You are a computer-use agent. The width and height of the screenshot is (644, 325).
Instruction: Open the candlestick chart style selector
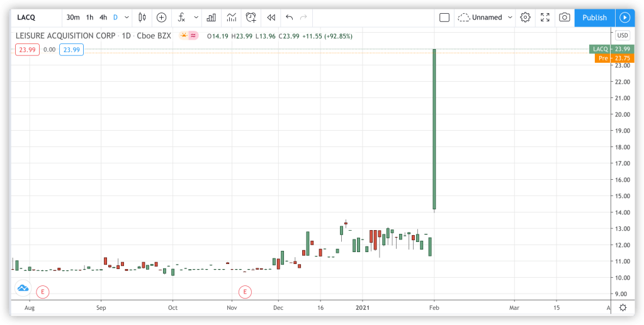click(142, 18)
